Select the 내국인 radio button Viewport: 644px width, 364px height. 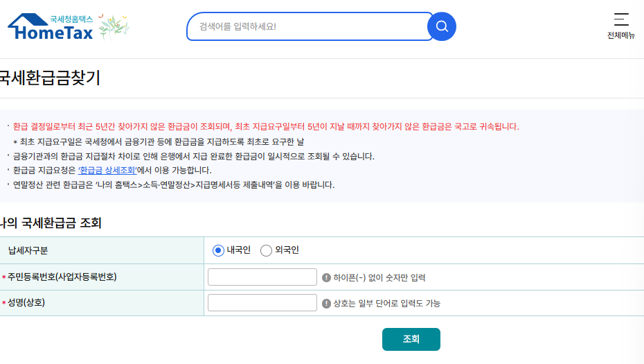point(218,250)
